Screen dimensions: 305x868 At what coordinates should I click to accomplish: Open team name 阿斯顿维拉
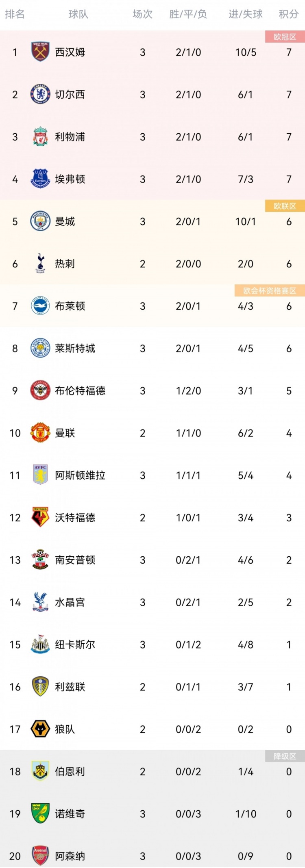click(x=80, y=475)
